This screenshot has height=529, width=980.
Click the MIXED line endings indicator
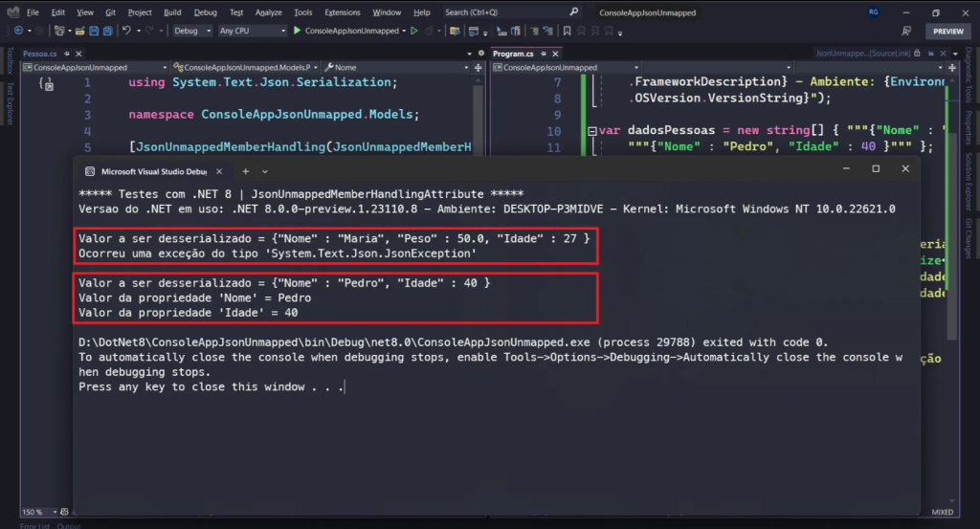(943, 512)
